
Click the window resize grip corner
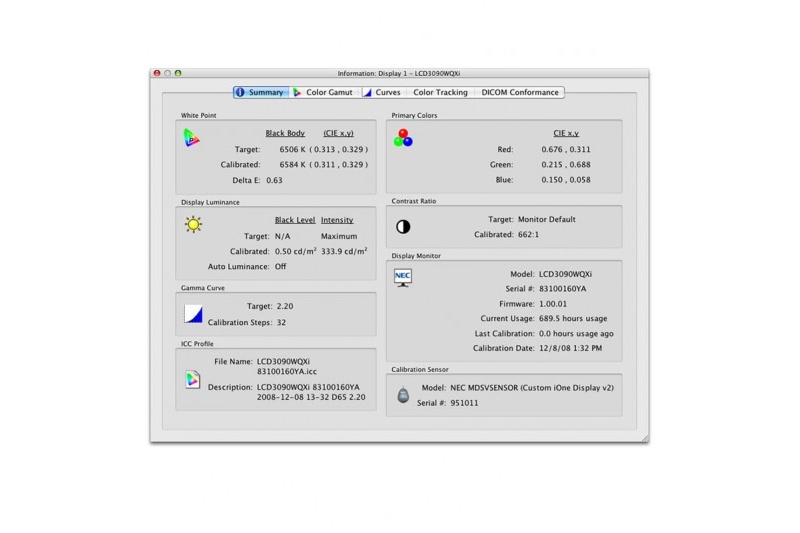[x=645, y=438]
